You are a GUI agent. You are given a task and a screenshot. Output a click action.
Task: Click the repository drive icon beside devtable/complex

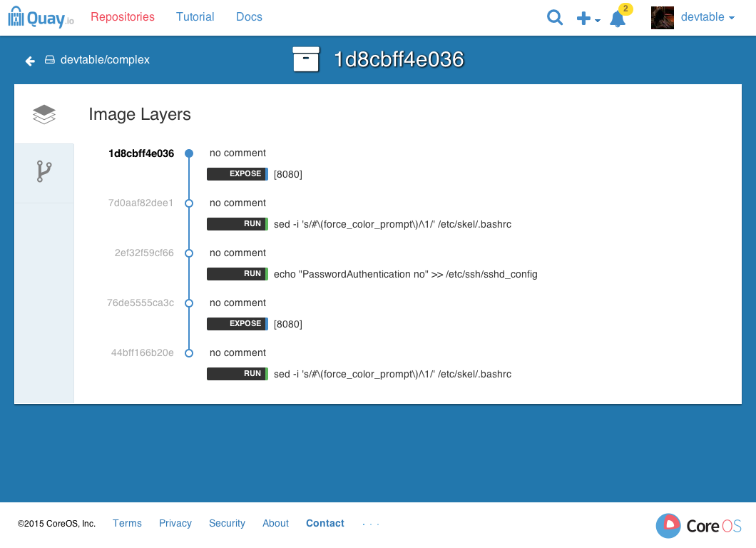(x=50, y=60)
